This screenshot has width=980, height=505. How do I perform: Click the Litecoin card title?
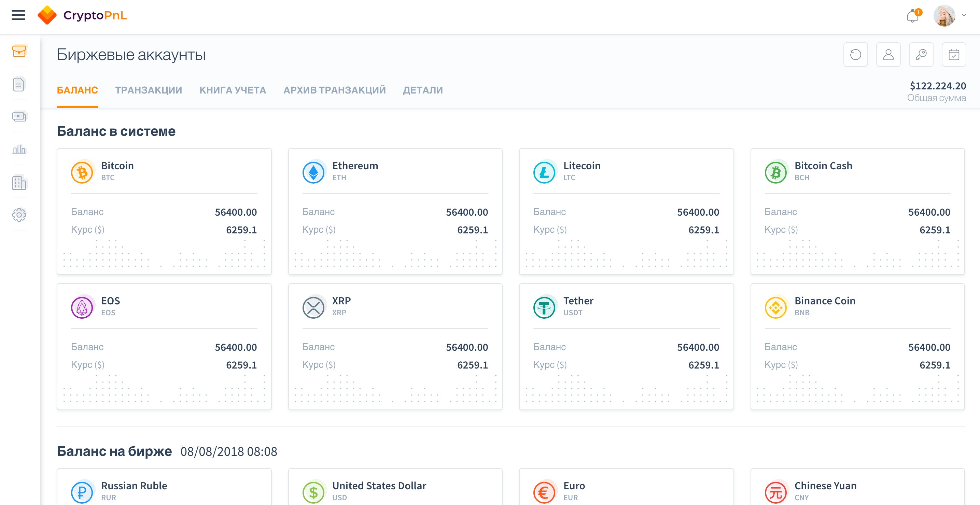[x=582, y=166]
